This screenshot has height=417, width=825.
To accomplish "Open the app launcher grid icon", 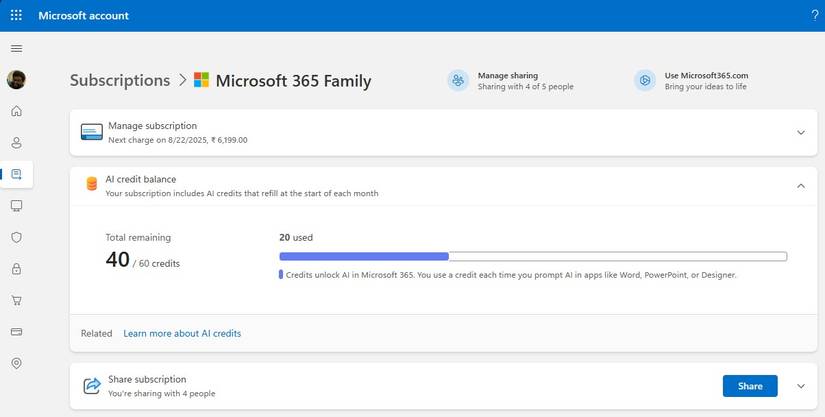I will [16, 15].
